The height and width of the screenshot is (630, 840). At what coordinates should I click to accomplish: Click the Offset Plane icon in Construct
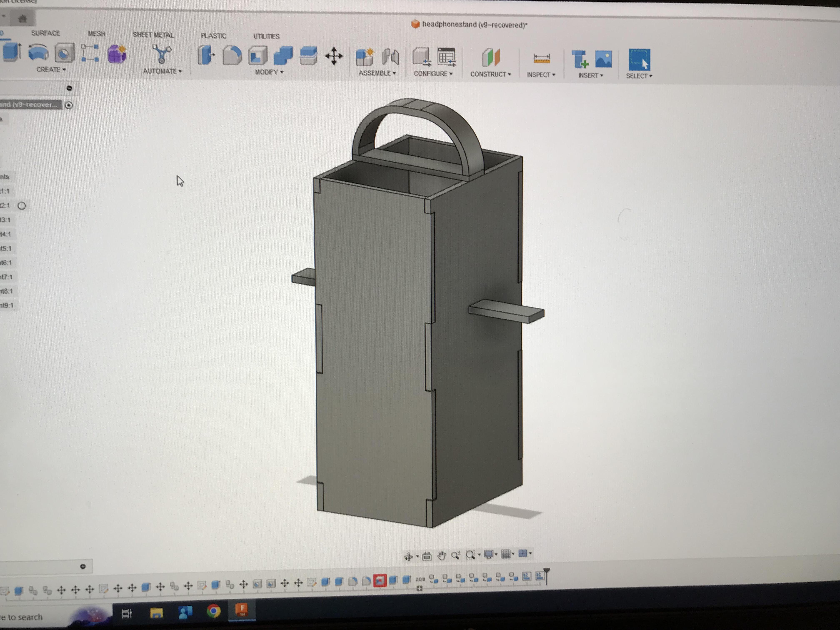491,58
